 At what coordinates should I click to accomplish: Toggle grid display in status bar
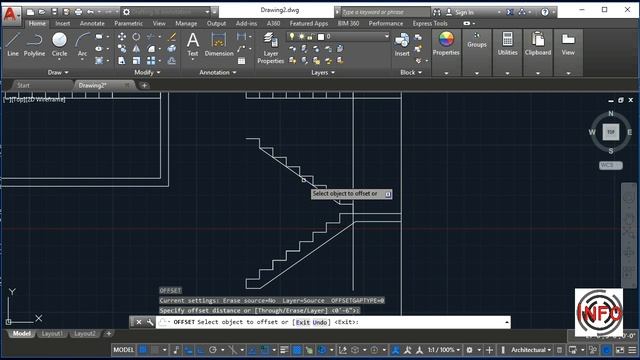pyautogui.click(x=143, y=350)
